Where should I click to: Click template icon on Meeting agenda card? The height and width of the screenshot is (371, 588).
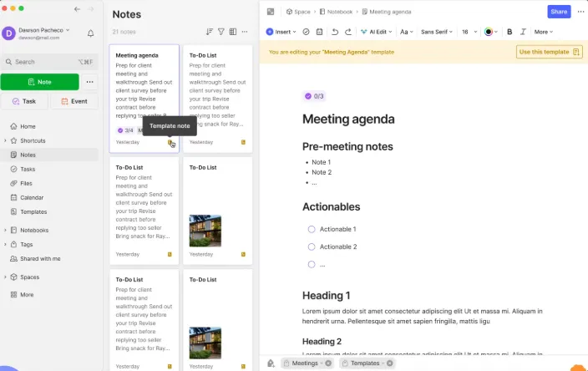click(x=170, y=142)
